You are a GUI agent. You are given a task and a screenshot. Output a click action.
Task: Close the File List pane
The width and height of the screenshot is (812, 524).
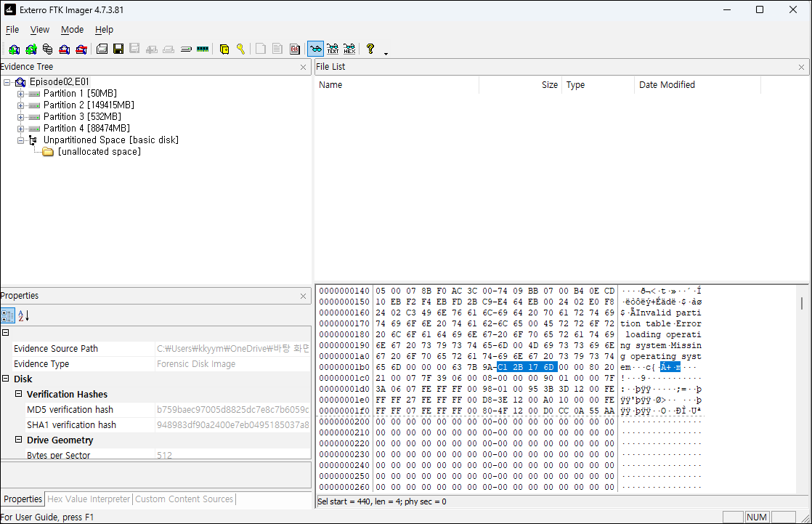[802, 68]
